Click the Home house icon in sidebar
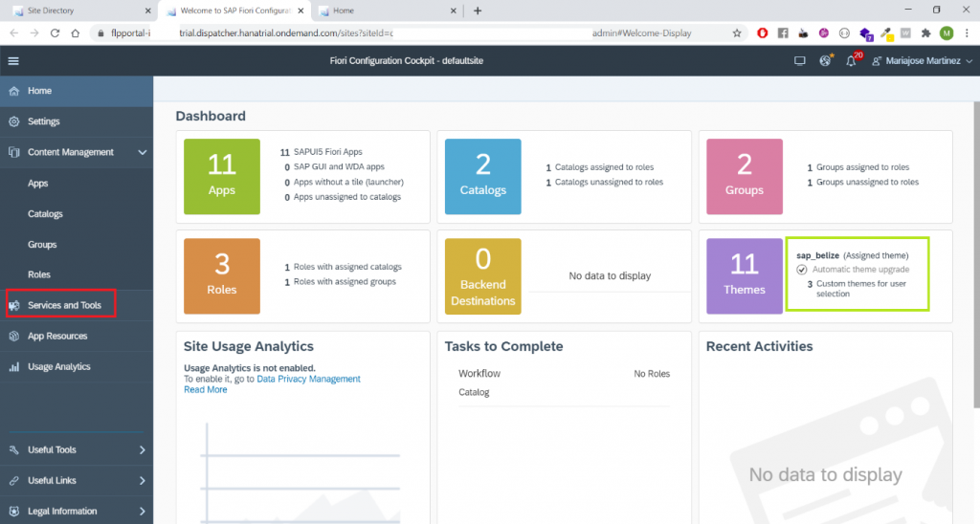This screenshot has height=524, width=980. pyautogui.click(x=13, y=91)
